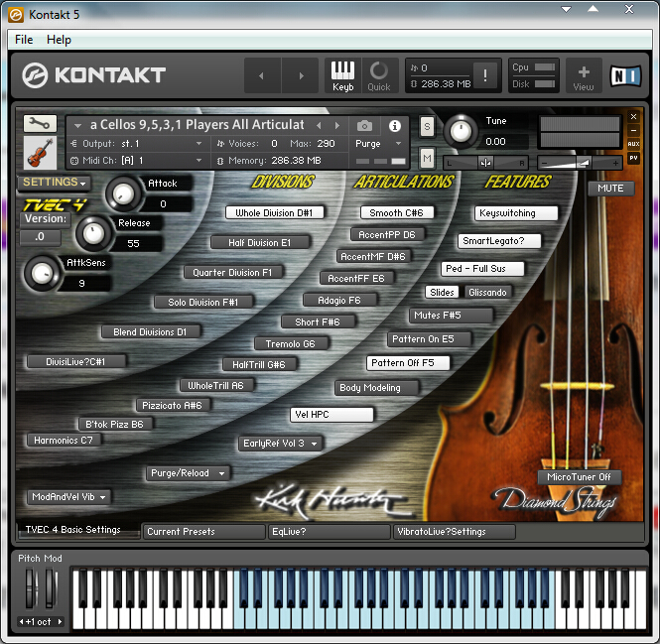This screenshot has height=644, width=660.
Task: Open the wrench edit-mode icon
Action: coord(40,123)
